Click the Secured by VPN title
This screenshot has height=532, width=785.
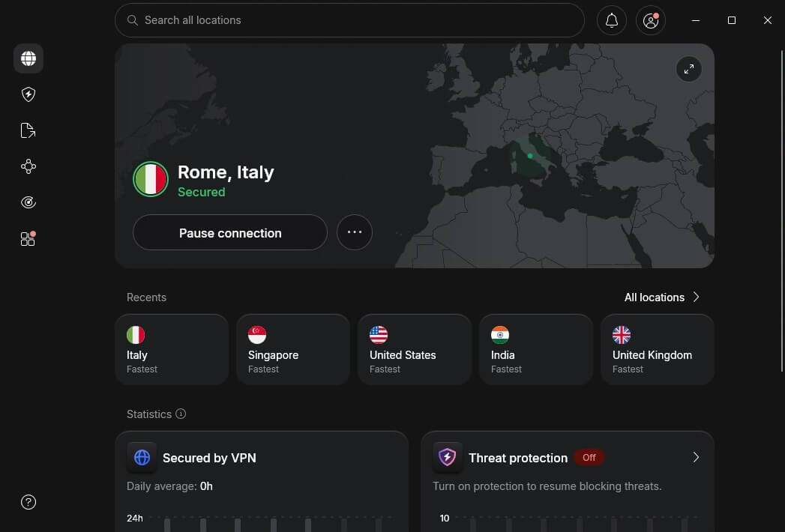click(x=209, y=458)
